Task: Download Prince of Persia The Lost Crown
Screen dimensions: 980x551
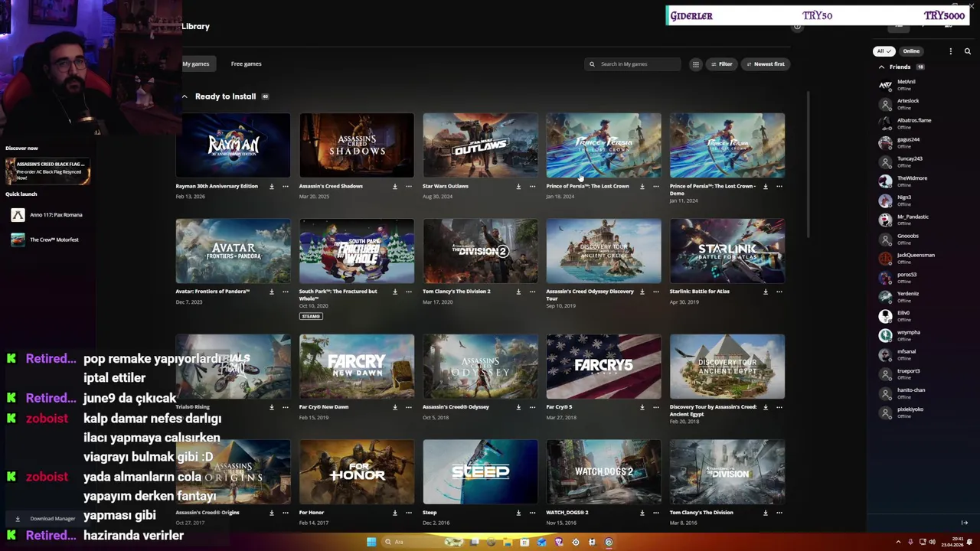Action: 642,186
